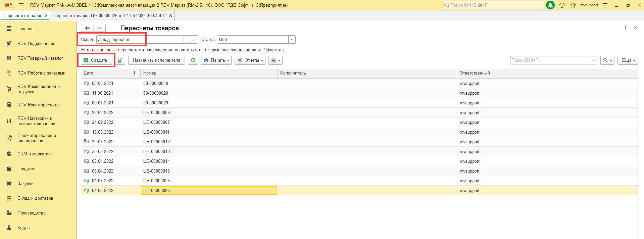Select row ЦБ-00000025
The image size is (644, 239).
(359, 181)
